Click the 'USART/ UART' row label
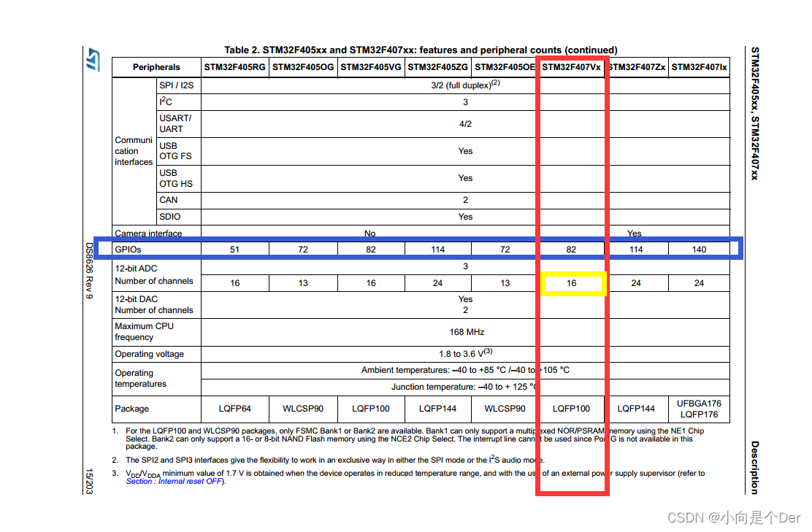 175,123
